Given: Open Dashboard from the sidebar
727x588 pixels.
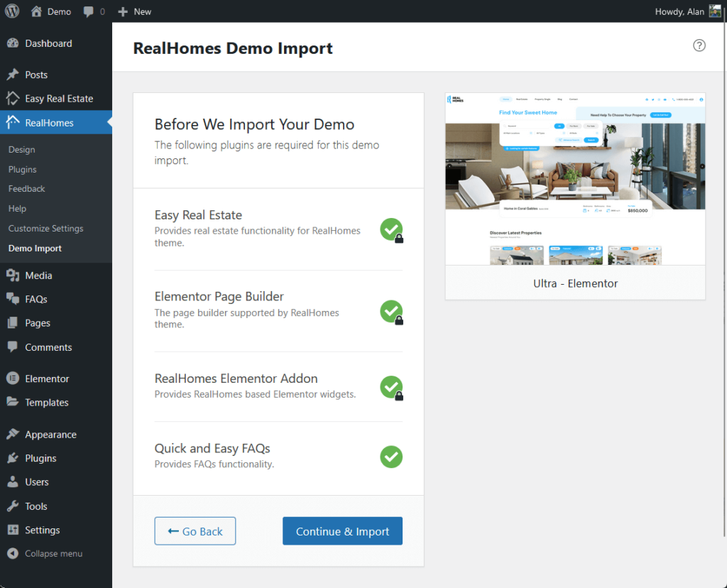Looking at the screenshot, I should tap(48, 43).
